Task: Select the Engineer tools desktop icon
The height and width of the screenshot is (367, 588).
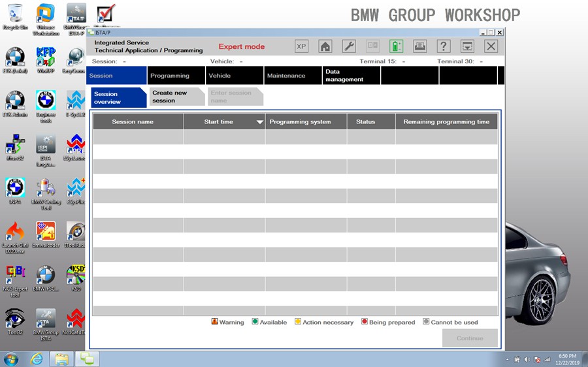Action: 46,106
